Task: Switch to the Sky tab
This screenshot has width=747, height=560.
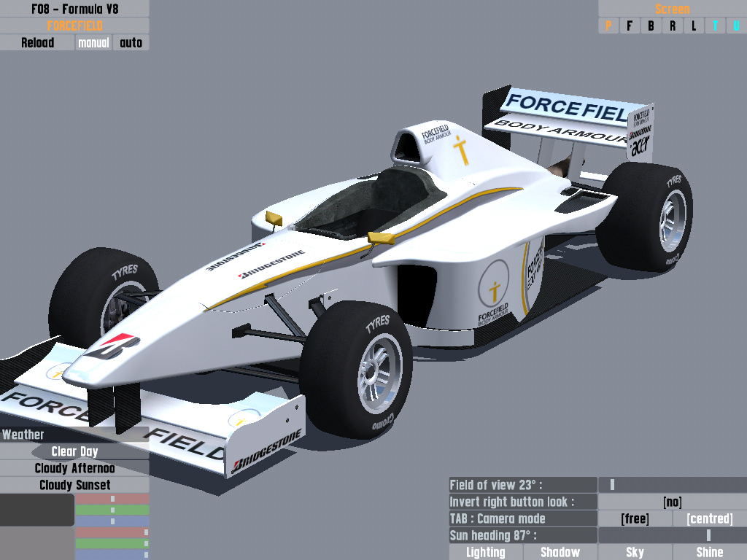Action: tap(635, 553)
